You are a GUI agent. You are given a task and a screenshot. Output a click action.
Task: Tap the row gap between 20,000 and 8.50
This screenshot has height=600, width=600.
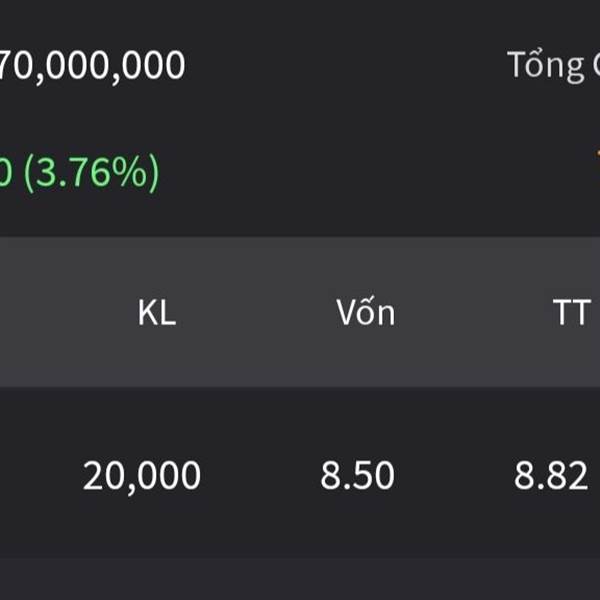261,475
